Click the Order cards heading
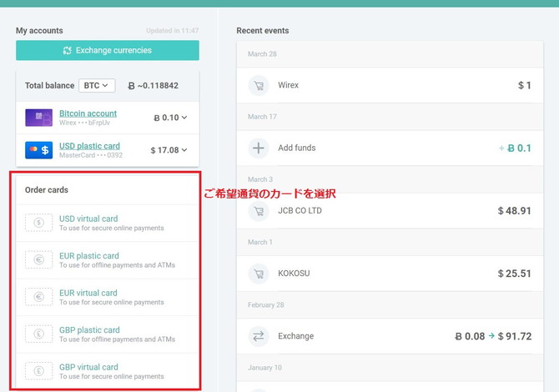This screenshot has width=559, height=392. [47, 190]
